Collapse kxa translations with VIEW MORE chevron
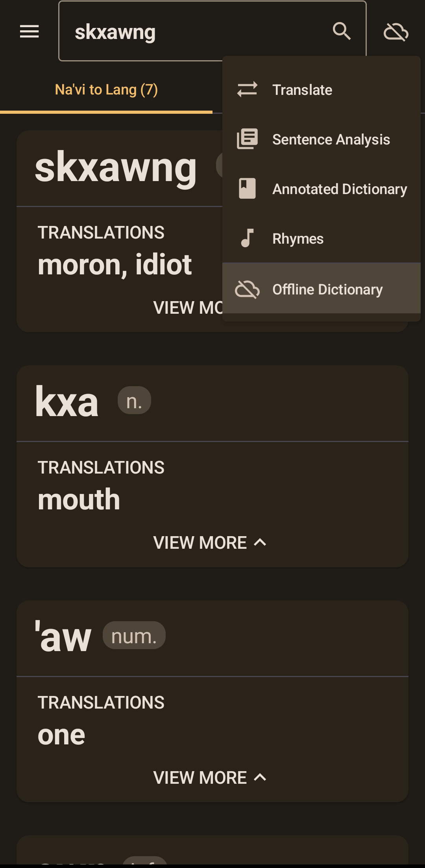This screenshot has height=868, width=425. (211, 542)
